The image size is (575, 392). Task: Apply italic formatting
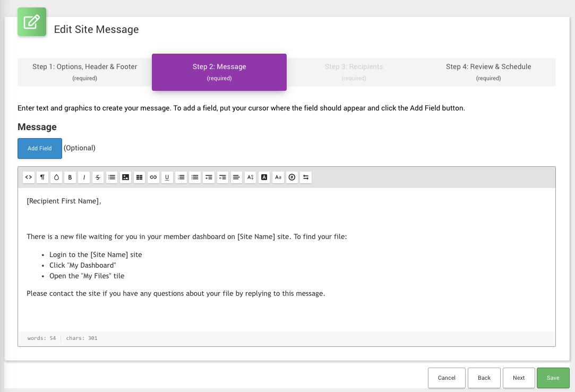pyautogui.click(x=84, y=177)
